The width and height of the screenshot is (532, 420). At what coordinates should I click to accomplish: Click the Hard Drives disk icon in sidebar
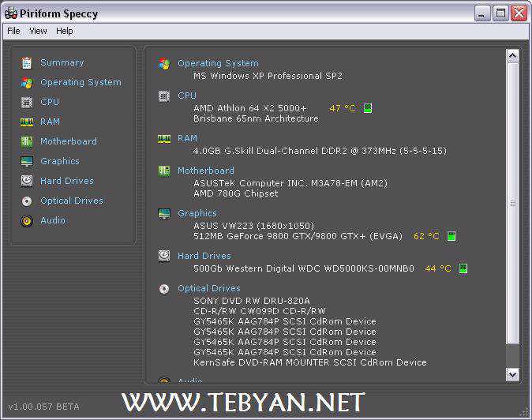click(27, 181)
